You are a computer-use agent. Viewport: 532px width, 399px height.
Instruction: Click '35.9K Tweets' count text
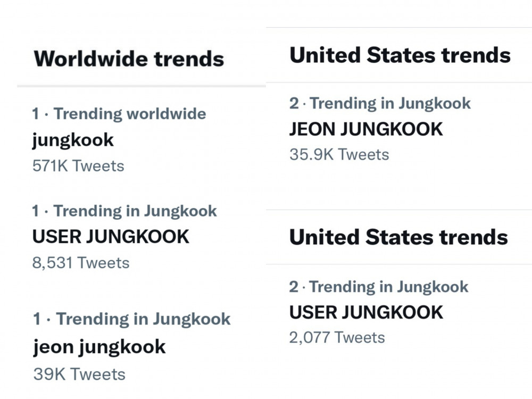[x=339, y=154]
